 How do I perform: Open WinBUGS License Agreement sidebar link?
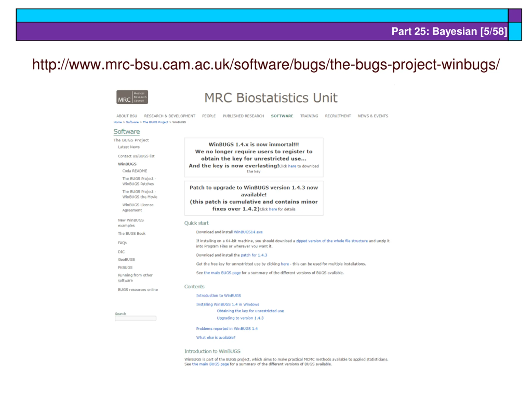(x=138, y=207)
